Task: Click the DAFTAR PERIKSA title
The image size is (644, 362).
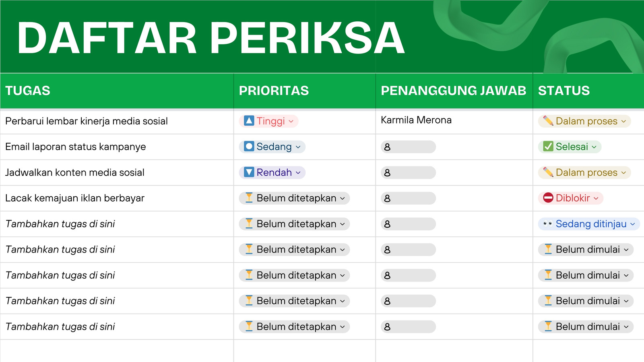Action: pyautogui.click(x=211, y=37)
